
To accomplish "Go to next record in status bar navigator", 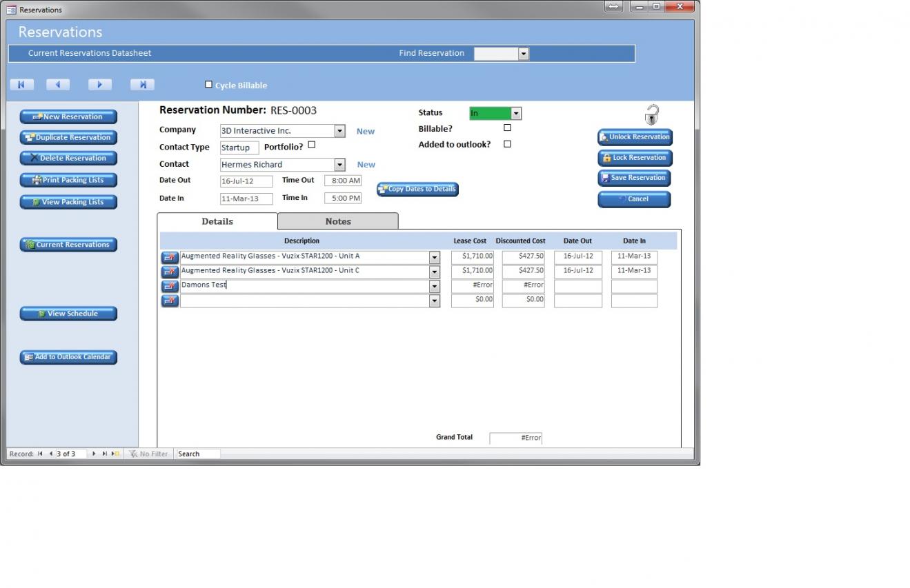I will click(94, 454).
